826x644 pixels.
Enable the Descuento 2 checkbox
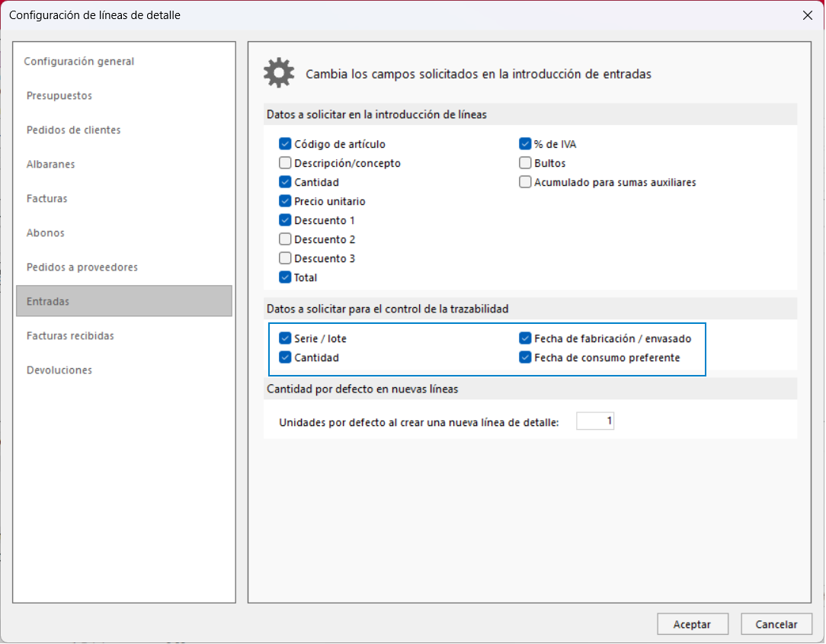pyautogui.click(x=285, y=239)
